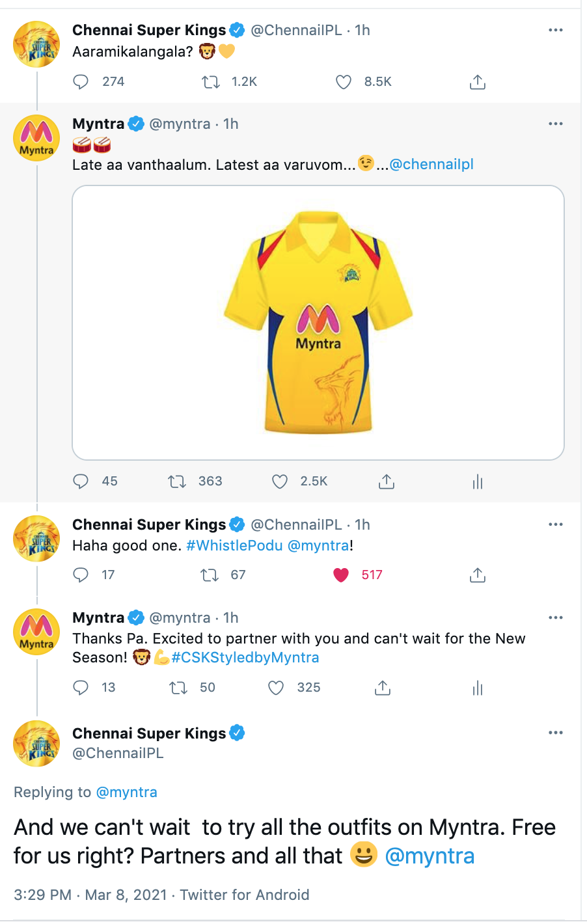The image size is (587, 924).
Task: Unlike the 'Haha good one' tweet
Action: (341, 575)
